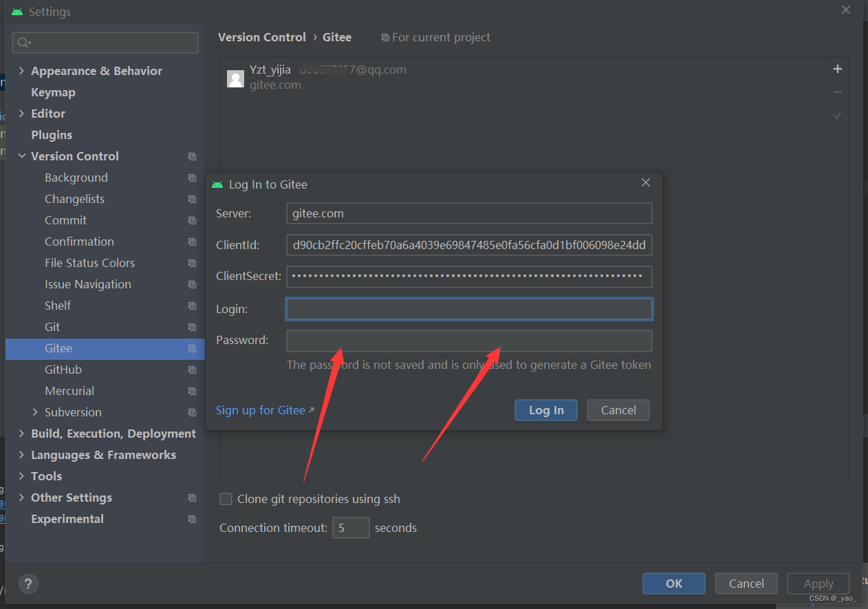Select the Yzt_yijia gitee.com account
This screenshot has height=609, width=868.
(523, 77)
